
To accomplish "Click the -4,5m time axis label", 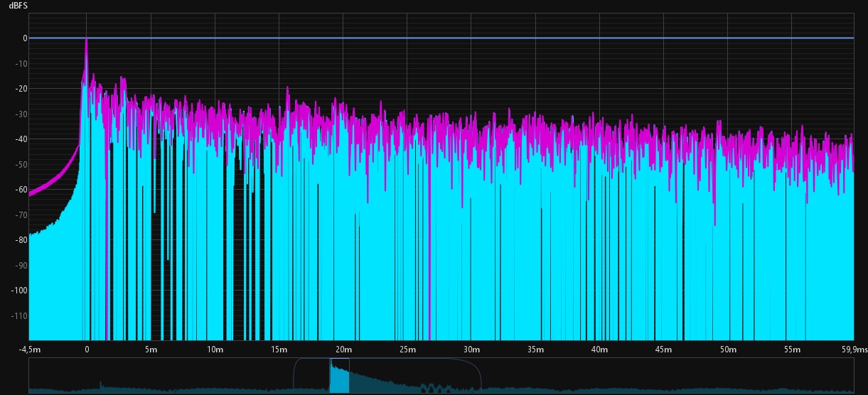I will click(31, 350).
